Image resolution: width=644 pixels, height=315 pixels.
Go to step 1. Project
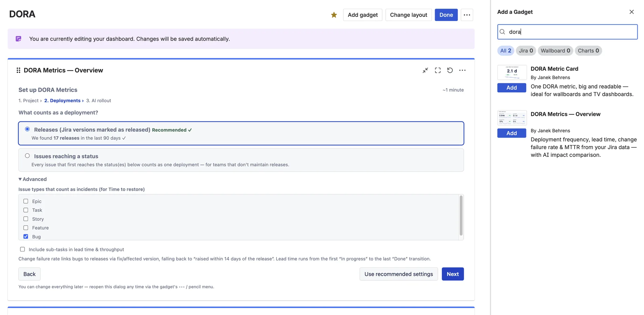28,100
